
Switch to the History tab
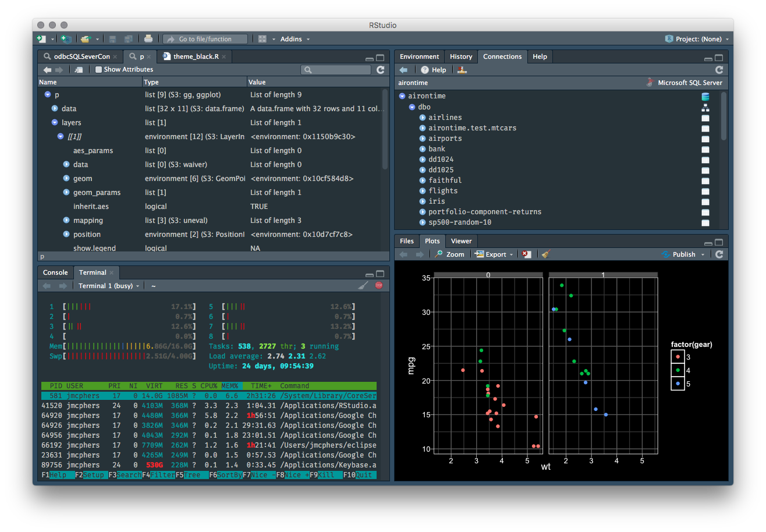tap(460, 56)
